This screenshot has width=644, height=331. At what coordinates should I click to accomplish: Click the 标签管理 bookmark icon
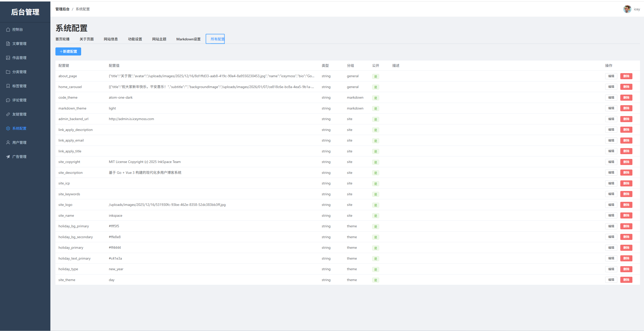[8, 86]
